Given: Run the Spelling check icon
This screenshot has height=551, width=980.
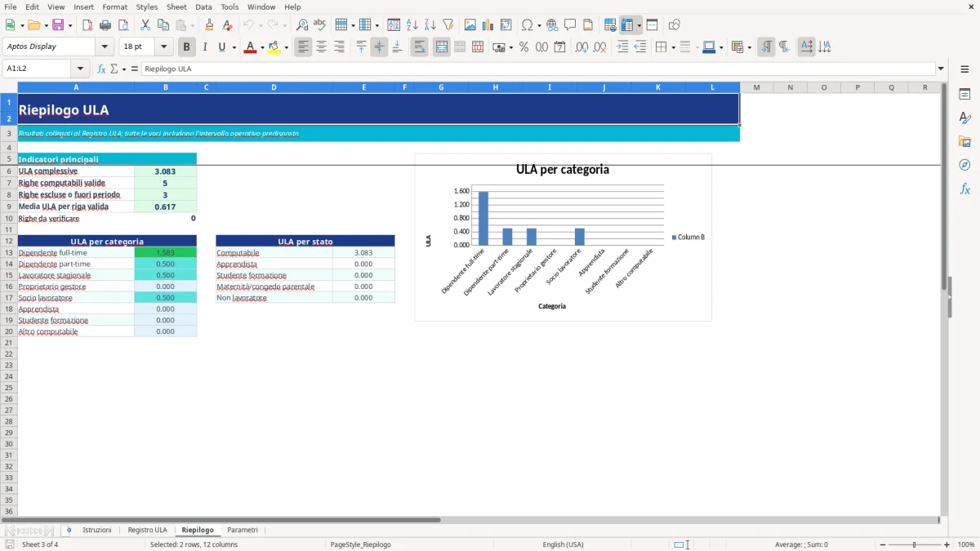Looking at the screenshot, I should pyautogui.click(x=320, y=24).
